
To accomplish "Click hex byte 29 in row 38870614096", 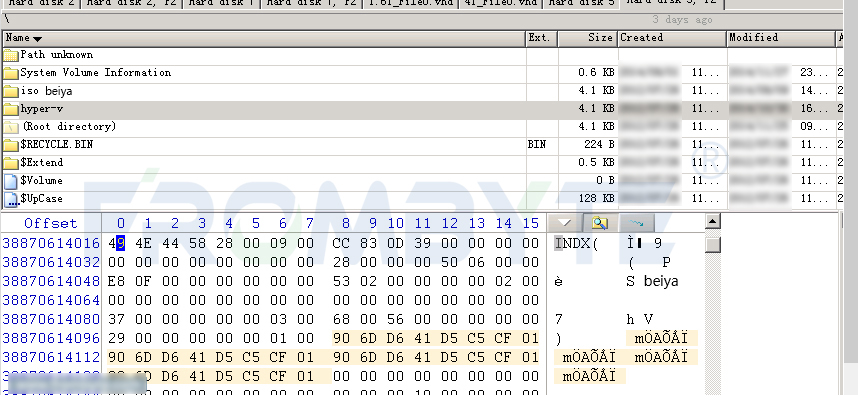I will point(117,338).
